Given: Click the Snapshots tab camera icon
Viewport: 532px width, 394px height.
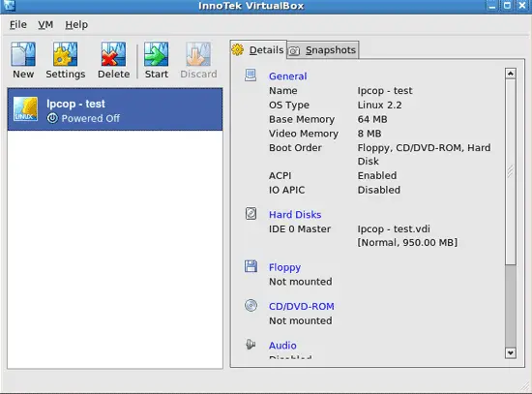Looking at the screenshot, I should [294, 51].
